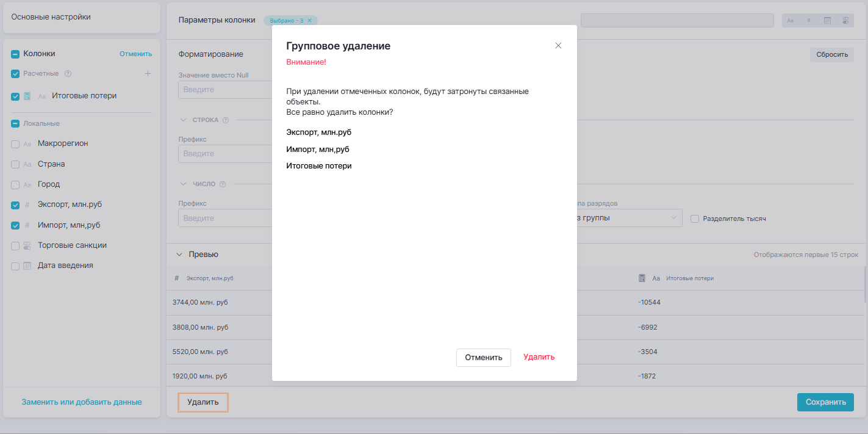Click calculator icon beside Итоговые потери in sidebar
This screenshot has width=868, height=434.
27,96
